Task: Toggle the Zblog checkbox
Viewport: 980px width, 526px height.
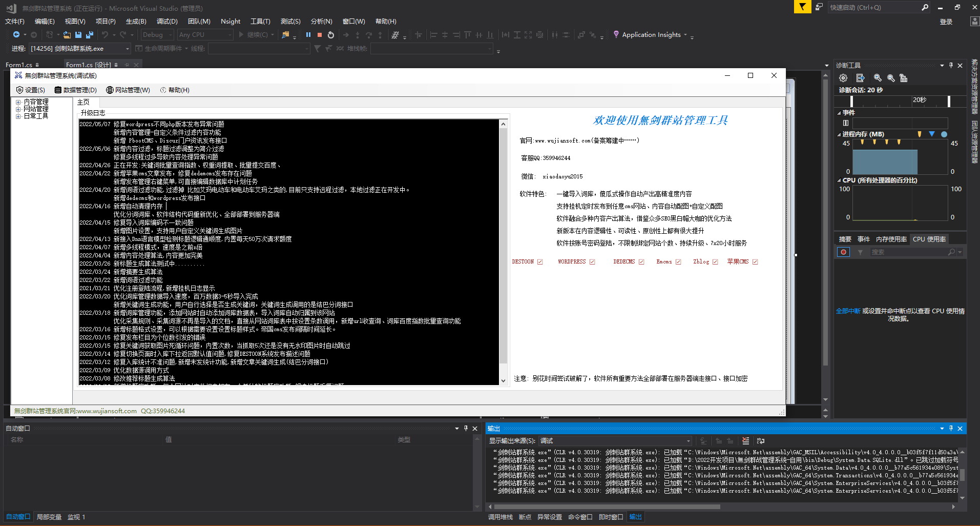Action: click(715, 262)
